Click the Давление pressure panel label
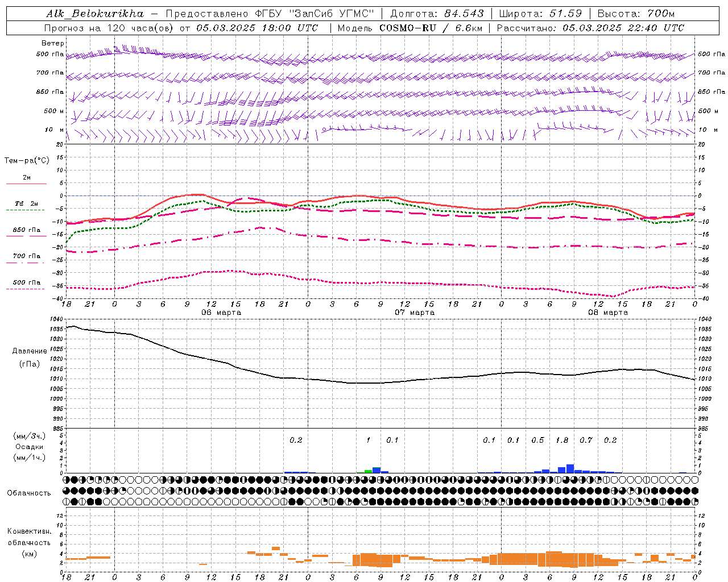This screenshot has height=582, width=728. pyautogui.click(x=30, y=351)
